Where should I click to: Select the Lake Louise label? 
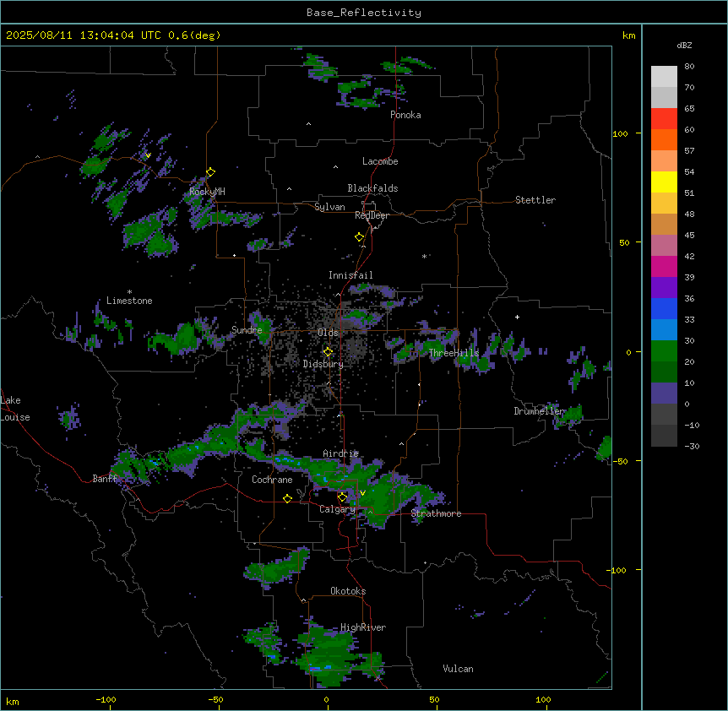(x=15, y=409)
